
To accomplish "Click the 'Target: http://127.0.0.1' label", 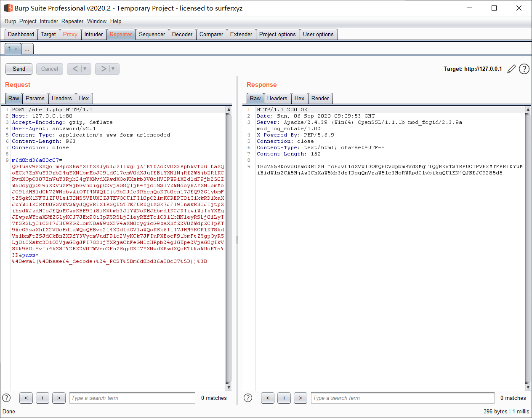I will [473, 69].
